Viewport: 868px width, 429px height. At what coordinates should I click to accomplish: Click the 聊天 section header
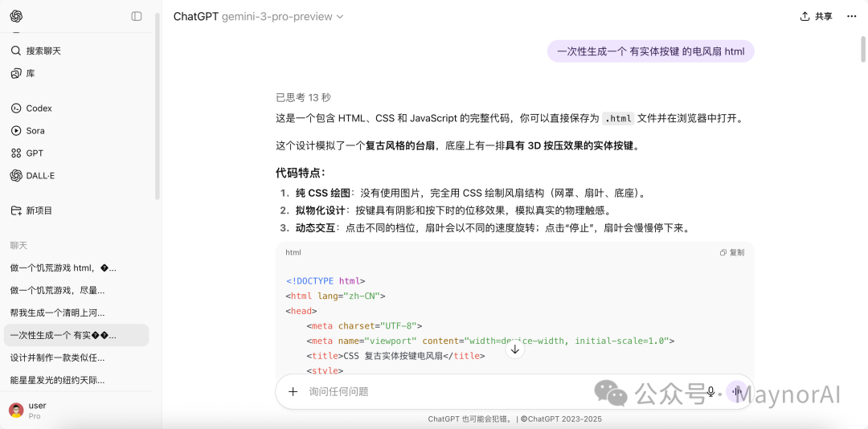18,245
